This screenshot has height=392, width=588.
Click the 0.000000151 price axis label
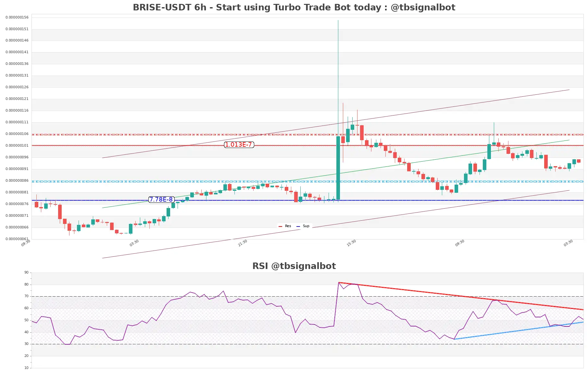click(x=17, y=29)
